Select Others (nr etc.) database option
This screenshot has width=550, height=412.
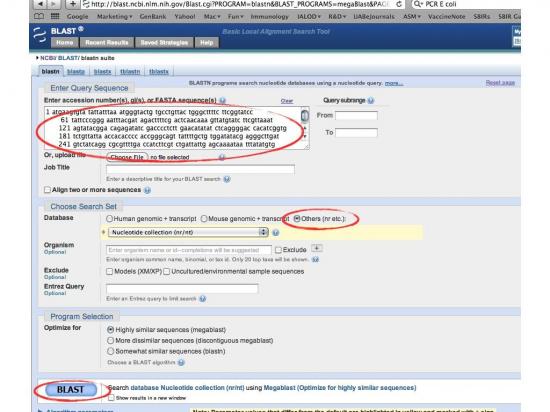tap(297, 219)
